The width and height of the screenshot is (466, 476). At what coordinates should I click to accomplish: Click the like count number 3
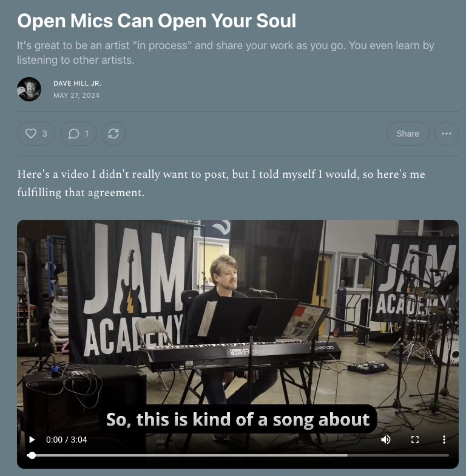(x=45, y=134)
